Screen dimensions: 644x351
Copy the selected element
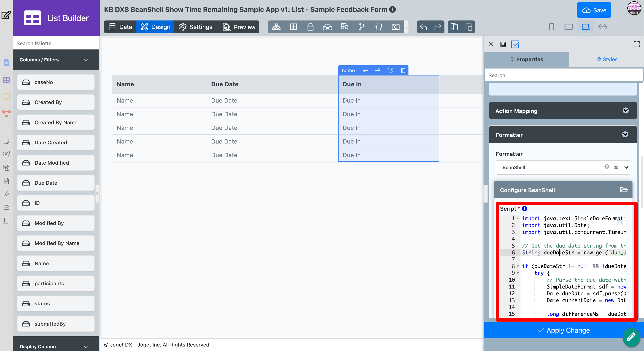pos(454,27)
